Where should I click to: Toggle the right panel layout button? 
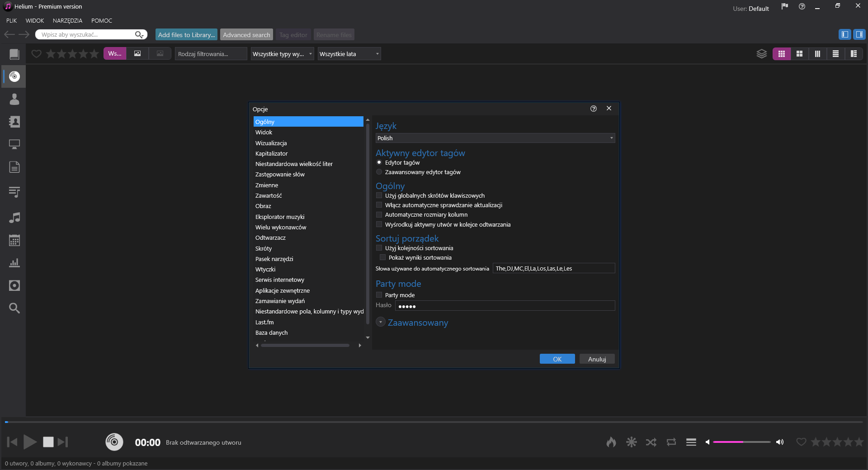coord(859,34)
